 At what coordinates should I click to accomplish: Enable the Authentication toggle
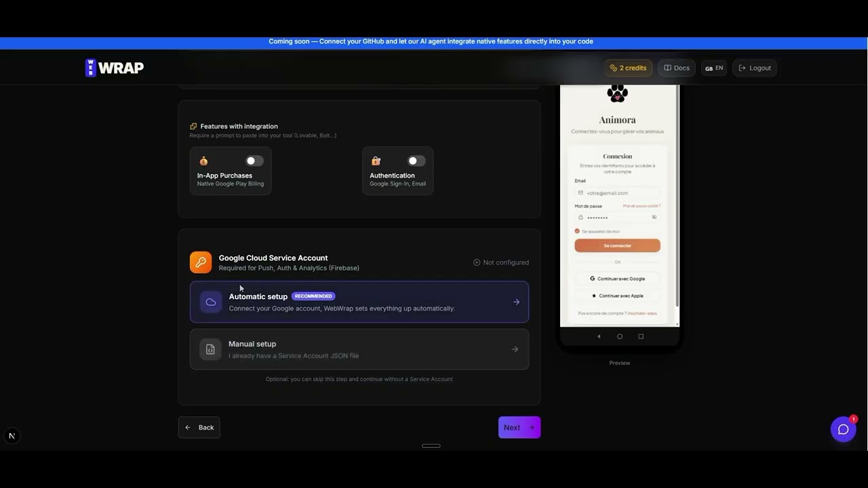point(416,161)
